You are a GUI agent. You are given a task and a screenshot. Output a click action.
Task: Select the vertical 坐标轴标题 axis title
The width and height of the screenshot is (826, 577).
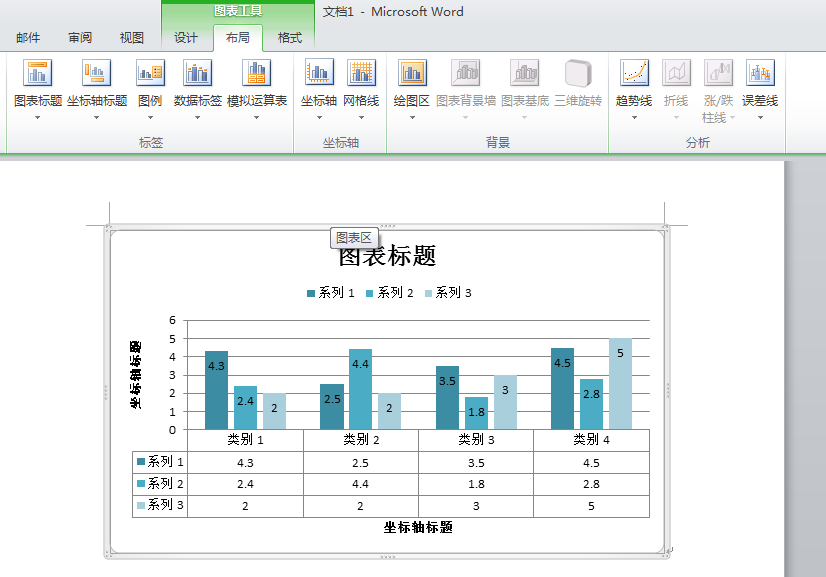tap(135, 375)
